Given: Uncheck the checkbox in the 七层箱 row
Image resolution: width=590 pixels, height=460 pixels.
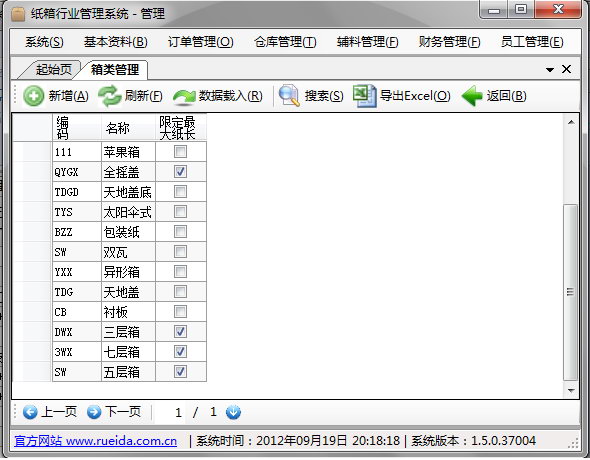Looking at the screenshot, I should (180, 352).
